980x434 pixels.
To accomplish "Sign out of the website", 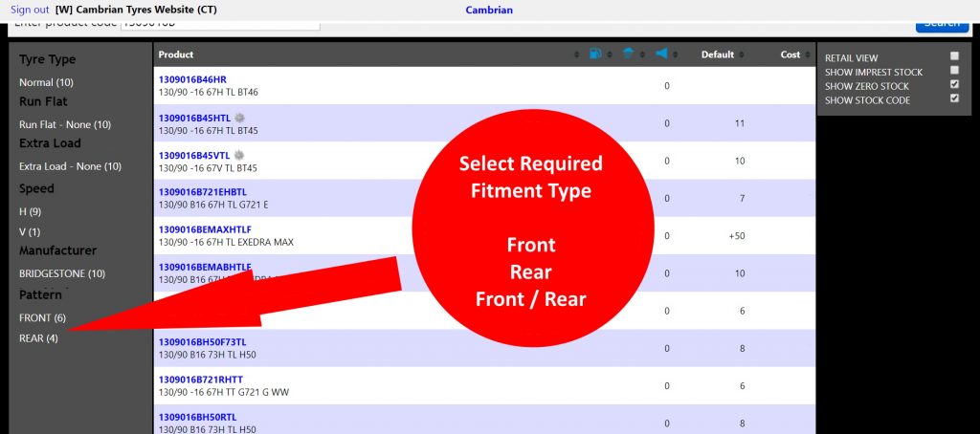I will [x=30, y=10].
